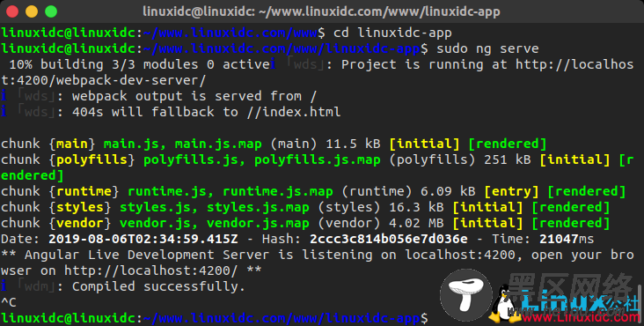Click the '[rendered]' tag on main chunk
644x326 pixels.
pyautogui.click(x=508, y=144)
